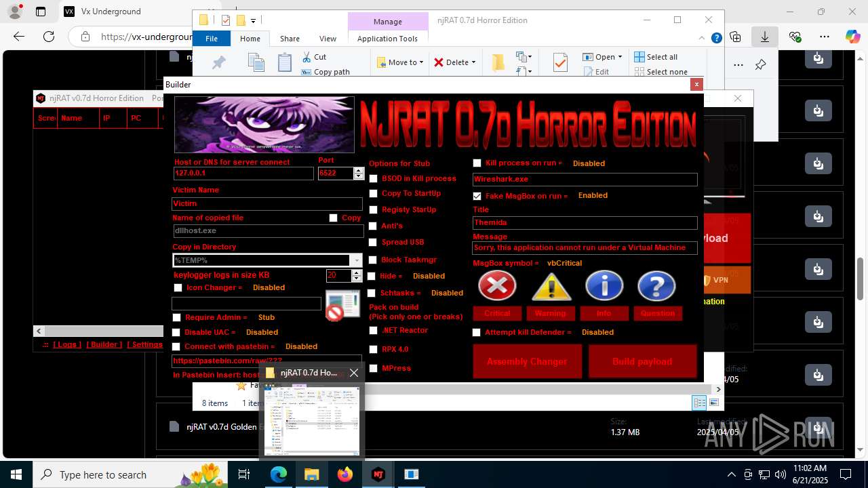Increase the Port value with up arrow
Image resolution: width=868 pixels, height=488 pixels.
359,170
